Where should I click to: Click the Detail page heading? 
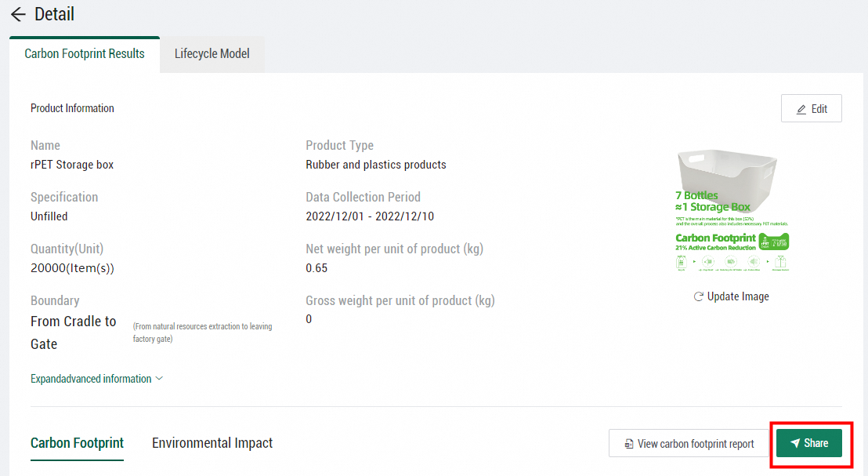[55, 14]
